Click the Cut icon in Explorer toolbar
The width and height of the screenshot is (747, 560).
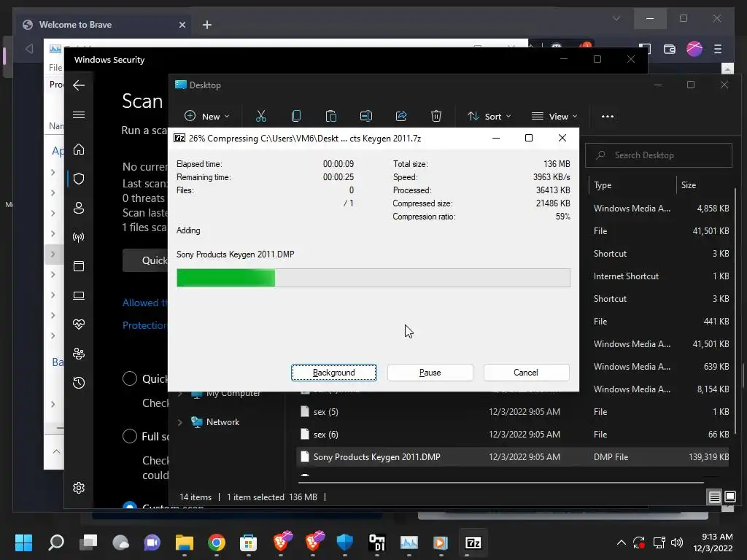point(261,116)
